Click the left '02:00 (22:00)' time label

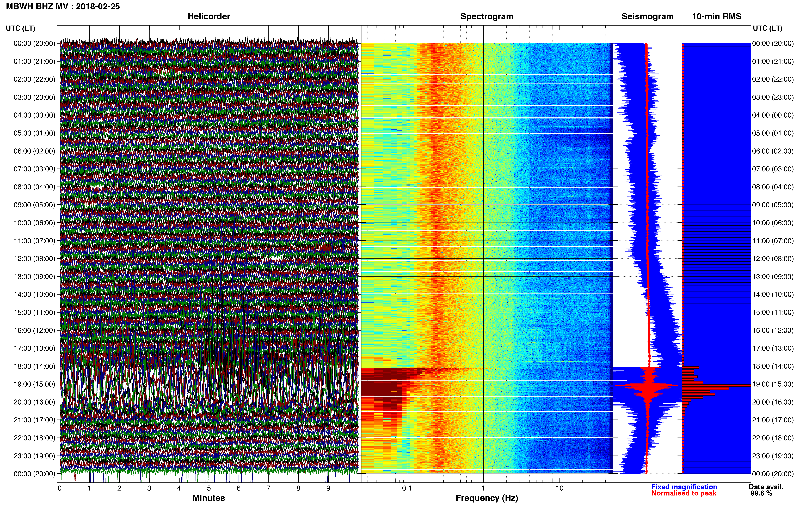pos(34,79)
